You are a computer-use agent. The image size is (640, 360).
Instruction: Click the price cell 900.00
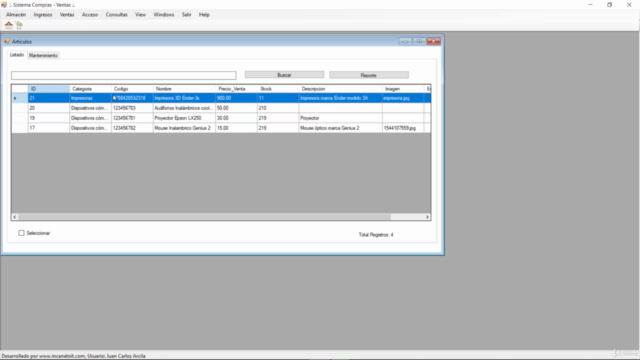pyautogui.click(x=236, y=98)
